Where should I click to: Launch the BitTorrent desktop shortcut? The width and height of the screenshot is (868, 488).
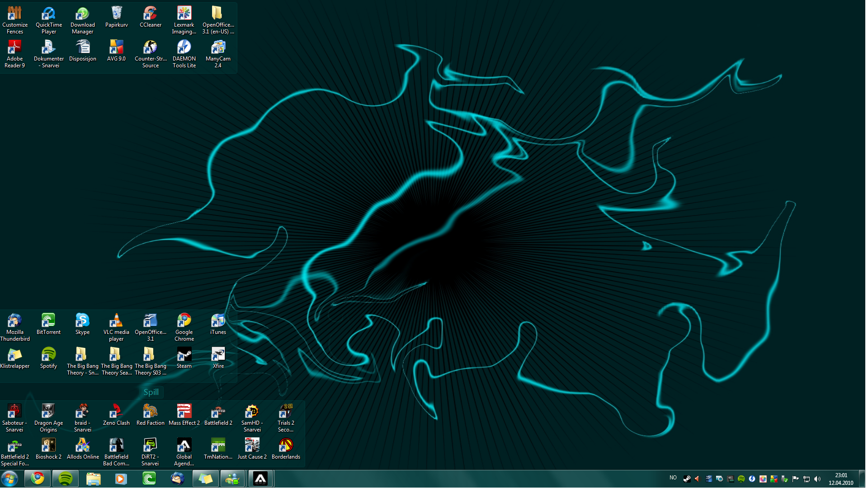click(x=48, y=324)
